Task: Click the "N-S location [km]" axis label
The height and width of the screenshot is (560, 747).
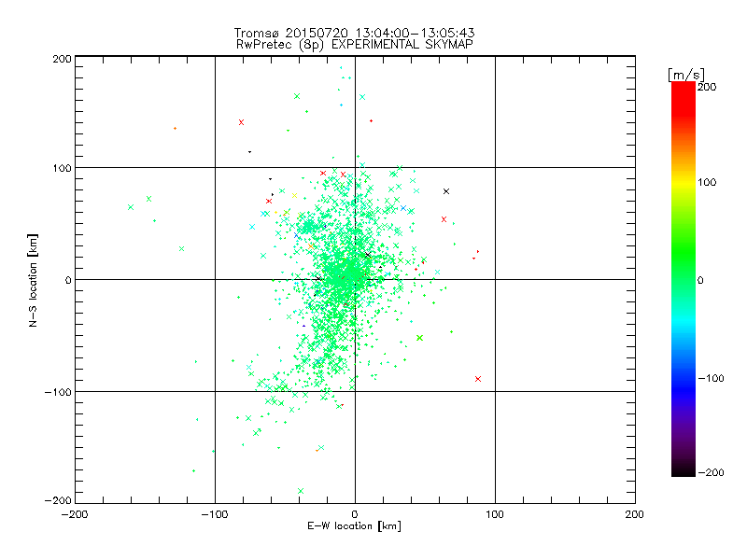Action: pyautogui.click(x=33, y=280)
